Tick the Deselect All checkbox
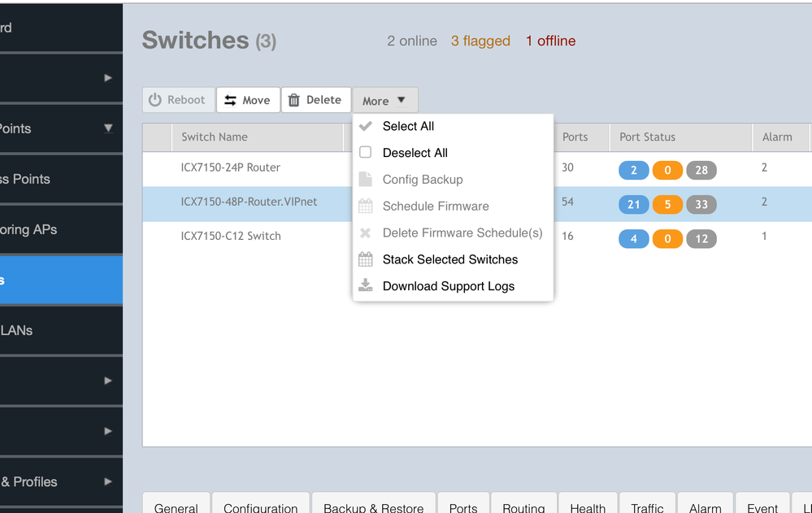812x513 pixels. [366, 153]
